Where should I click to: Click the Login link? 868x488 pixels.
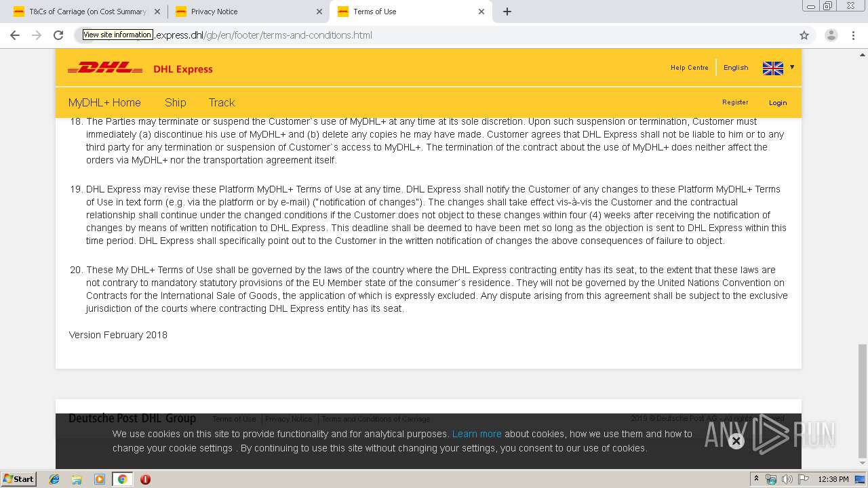(778, 103)
